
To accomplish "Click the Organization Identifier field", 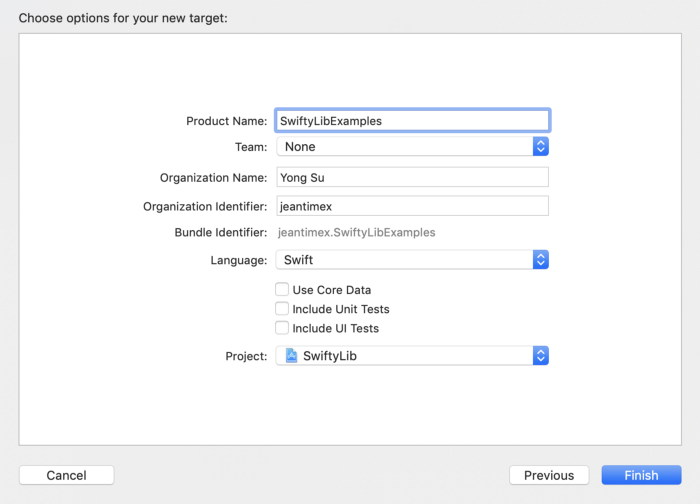I will pos(412,206).
